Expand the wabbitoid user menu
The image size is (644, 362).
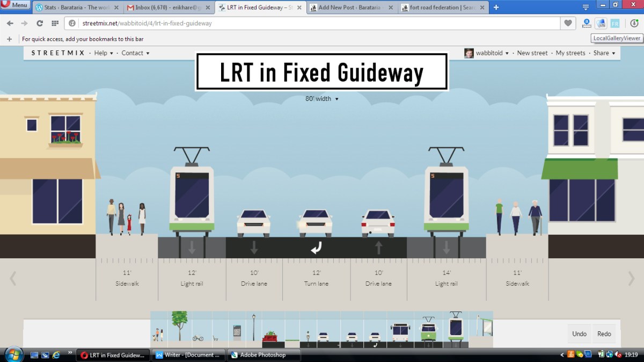tap(492, 53)
